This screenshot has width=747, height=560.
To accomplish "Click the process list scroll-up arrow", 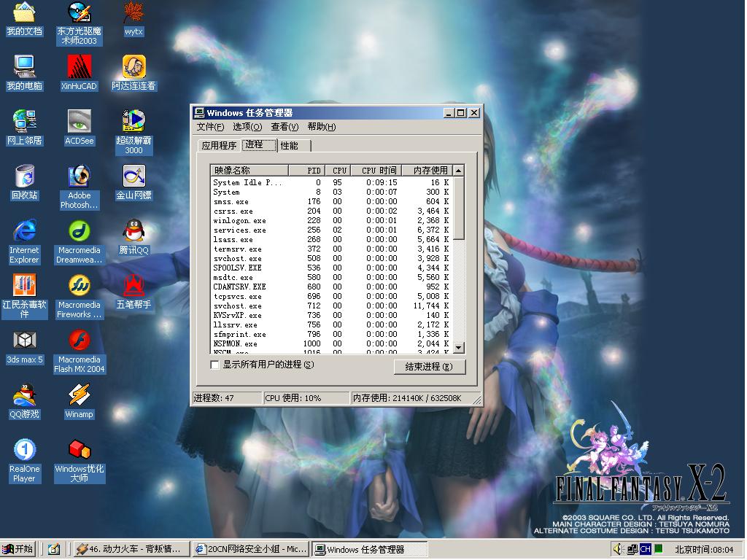I will (x=458, y=171).
